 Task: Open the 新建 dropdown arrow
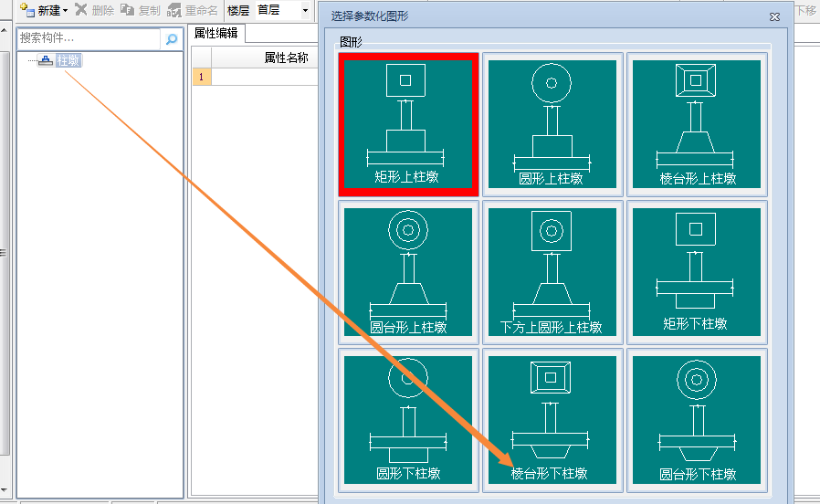(x=66, y=10)
